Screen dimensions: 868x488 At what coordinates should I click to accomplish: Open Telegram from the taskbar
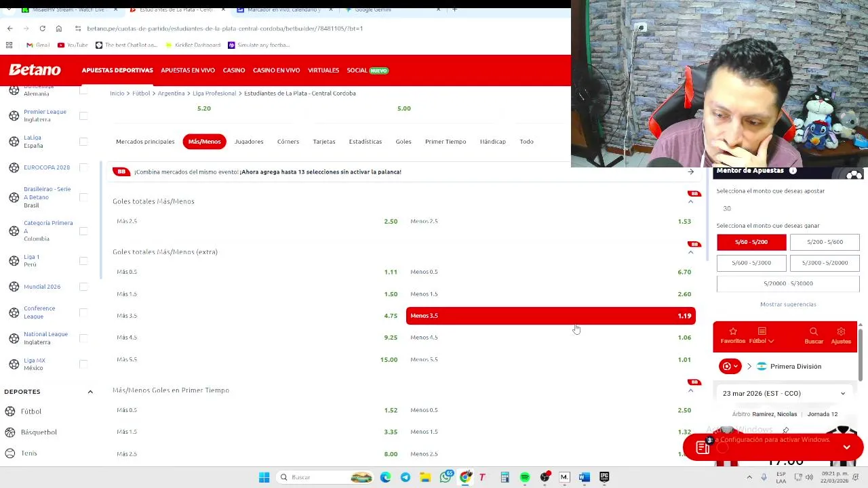coord(406,477)
